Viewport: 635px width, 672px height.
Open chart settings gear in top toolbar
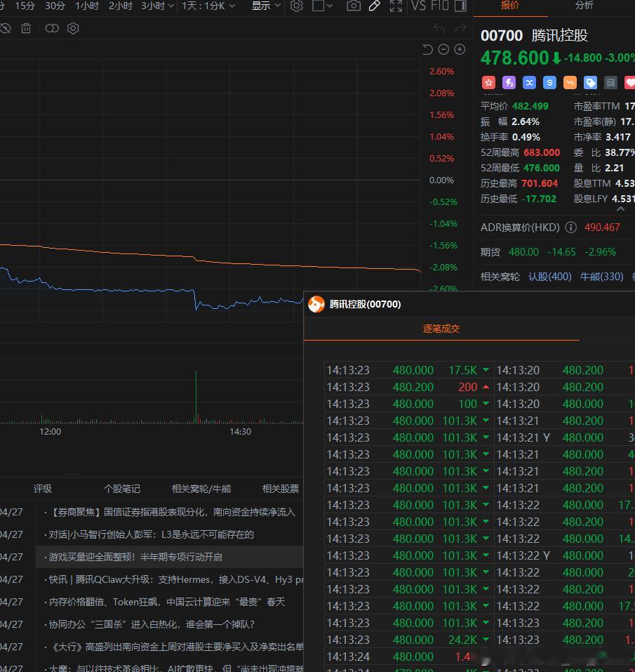(296, 6)
